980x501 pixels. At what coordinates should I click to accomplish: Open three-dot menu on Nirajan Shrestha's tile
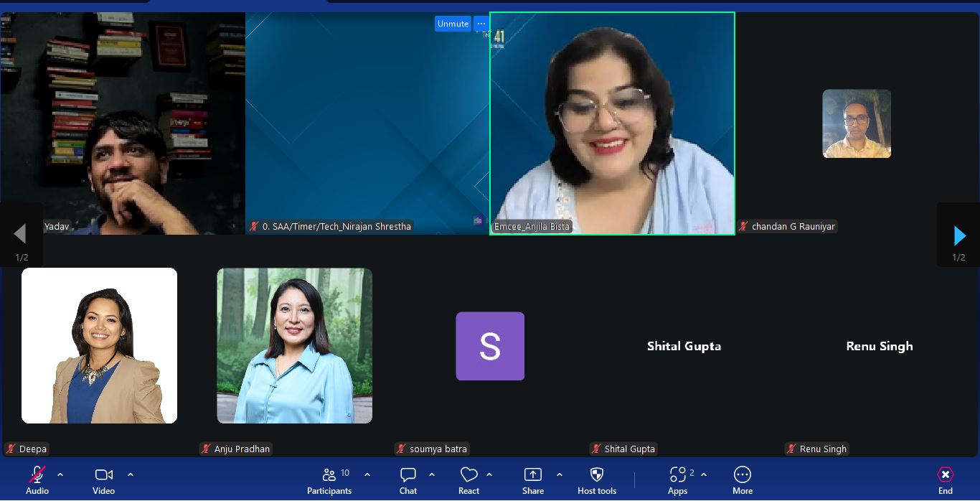pyautogui.click(x=481, y=24)
